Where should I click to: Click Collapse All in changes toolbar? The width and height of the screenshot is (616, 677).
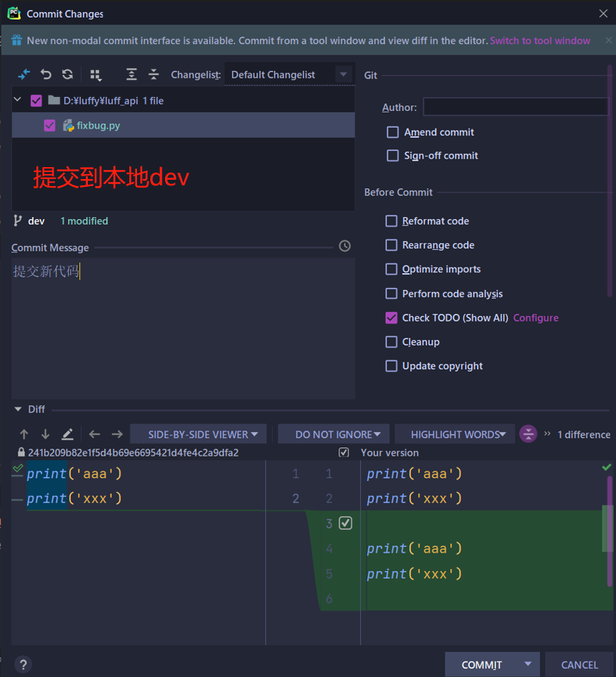tap(153, 74)
